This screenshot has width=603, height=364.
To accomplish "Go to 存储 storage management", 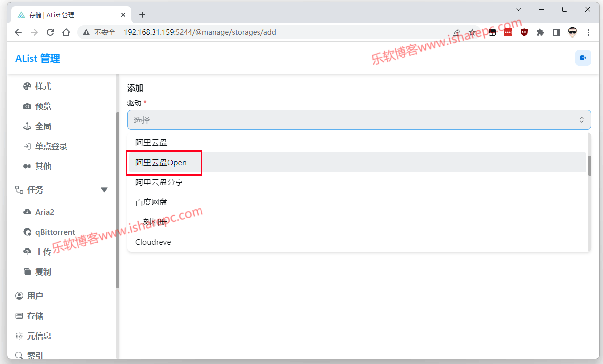I will [x=35, y=316].
